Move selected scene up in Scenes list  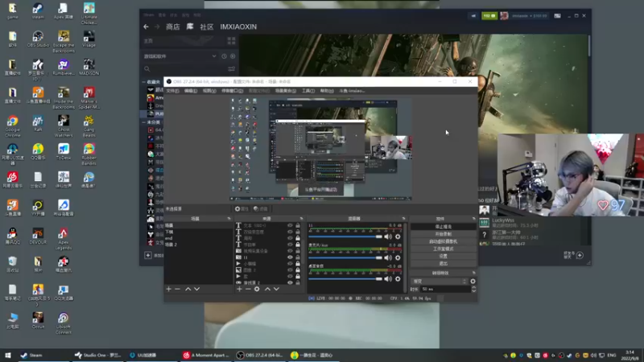pyautogui.click(x=188, y=289)
